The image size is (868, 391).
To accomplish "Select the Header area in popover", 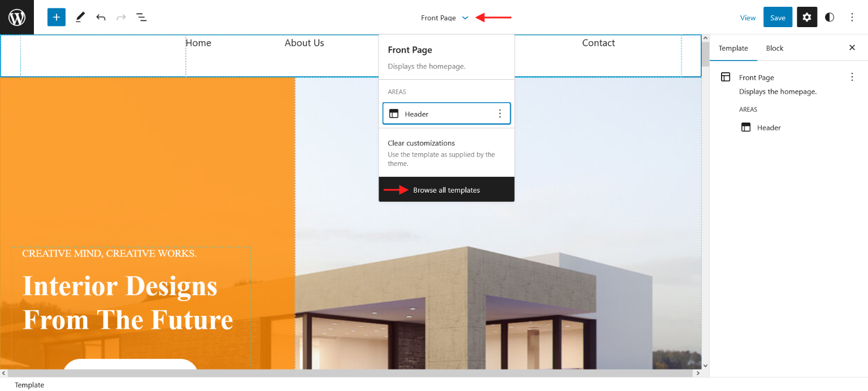I will 446,114.
